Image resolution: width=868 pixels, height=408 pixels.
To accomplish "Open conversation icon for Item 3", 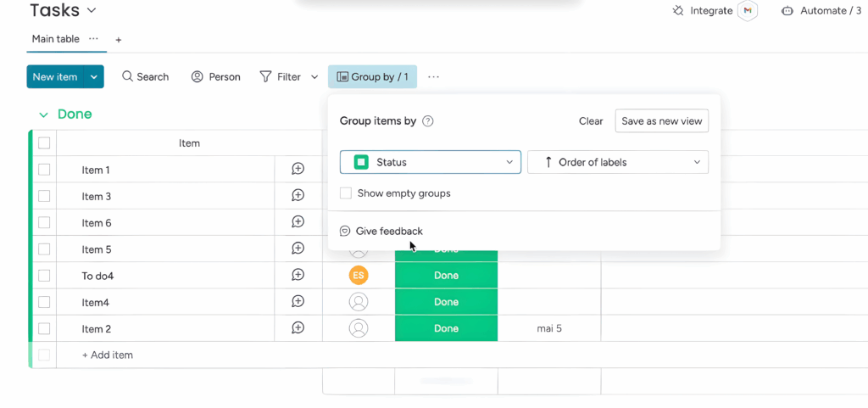I will [298, 195].
